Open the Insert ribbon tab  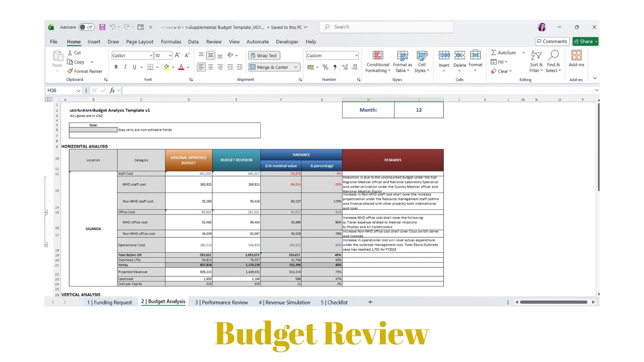(94, 42)
